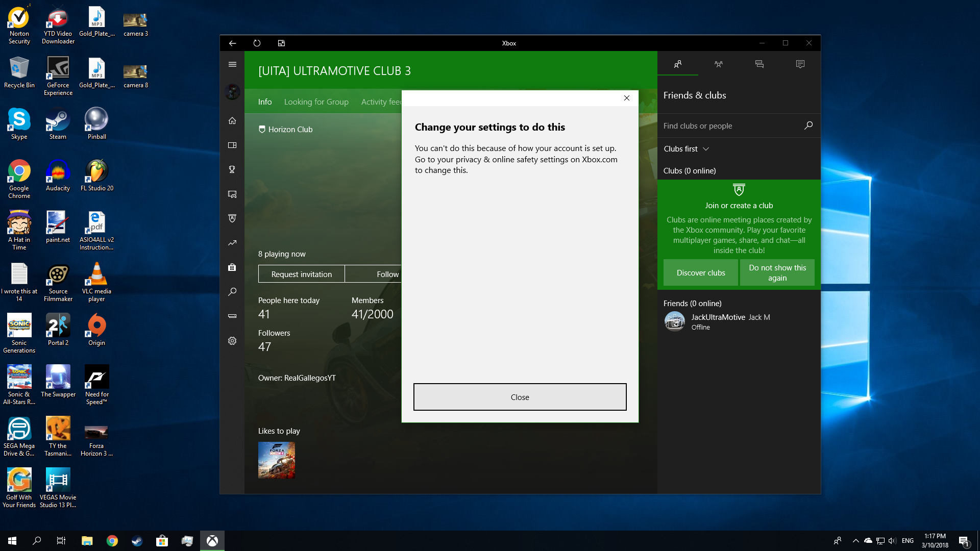Open the Settings gear in Xbox sidebar
This screenshot has width=980, height=551.
(232, 341)
